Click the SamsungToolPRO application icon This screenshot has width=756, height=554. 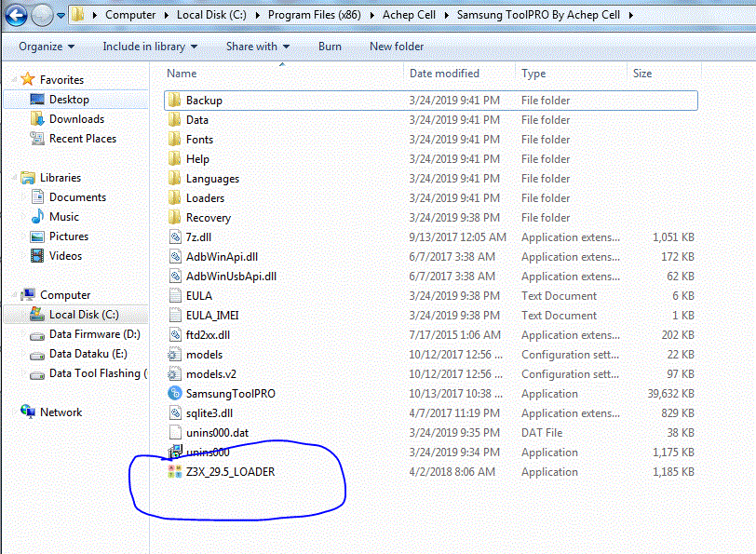coord(174,394)
